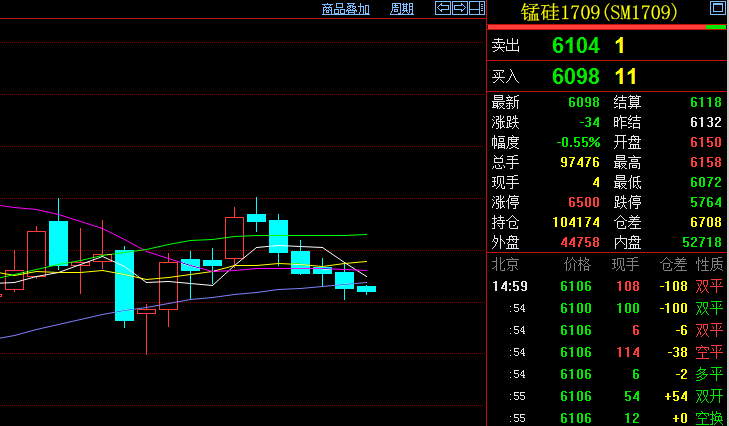Click the 最新 row label

coord(505,102)
